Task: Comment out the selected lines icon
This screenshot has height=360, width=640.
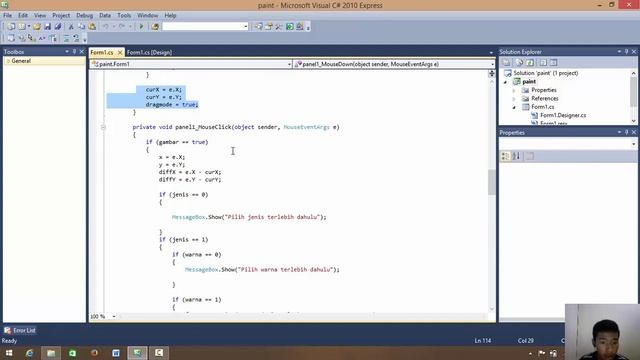Action: coord(66,38)
